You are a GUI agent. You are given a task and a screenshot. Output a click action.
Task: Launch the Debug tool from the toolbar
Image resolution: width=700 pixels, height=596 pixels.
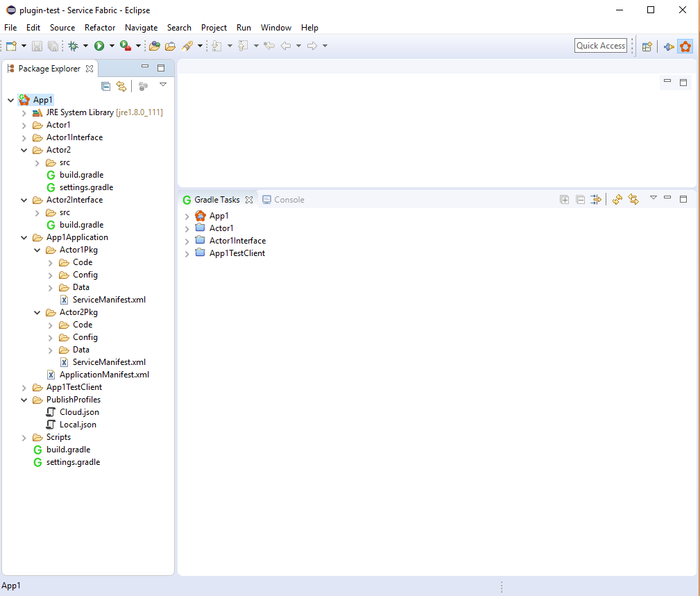pos(74,45)
